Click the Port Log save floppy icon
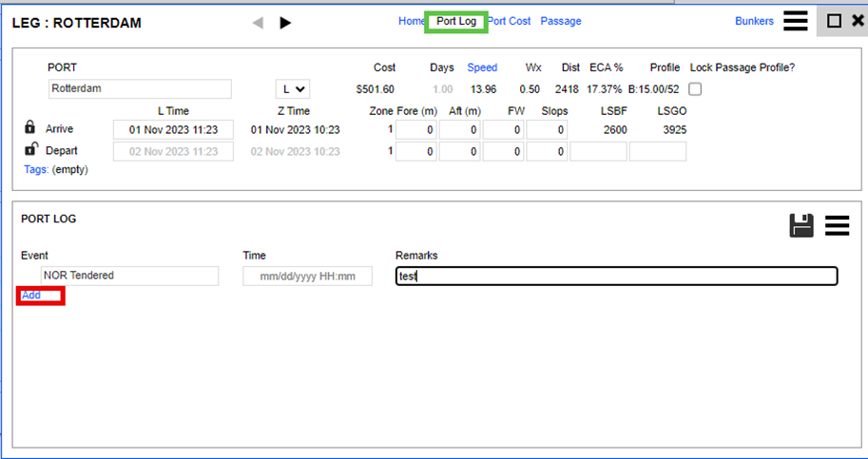The height and width of the screenshot is (459, 868). [x=801, y=225]
